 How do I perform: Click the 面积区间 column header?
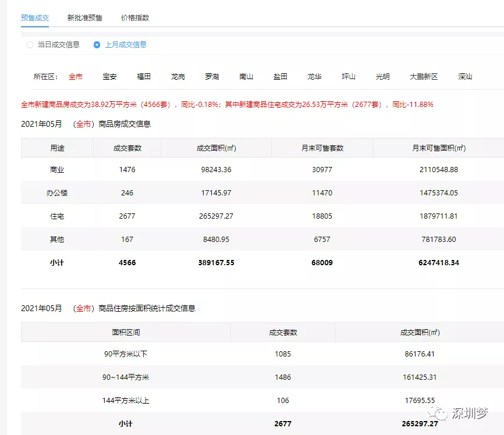(126, 332)
